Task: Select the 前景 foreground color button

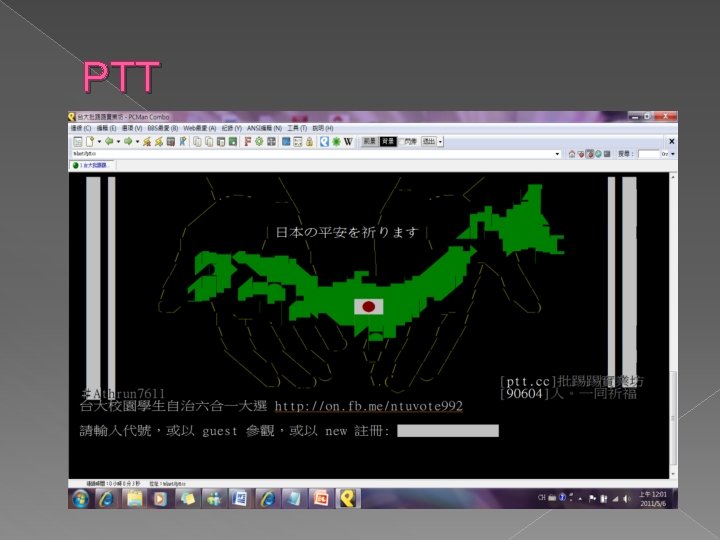Action: (x=370, y=141)
